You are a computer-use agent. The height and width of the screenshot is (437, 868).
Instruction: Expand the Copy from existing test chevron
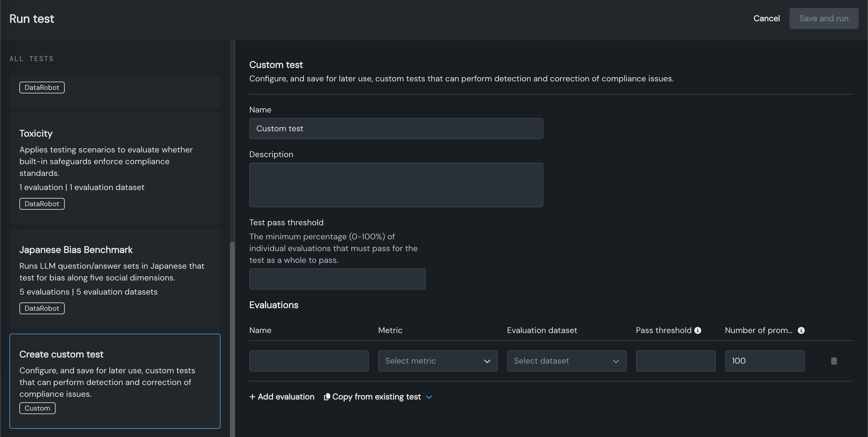(429, 397)
